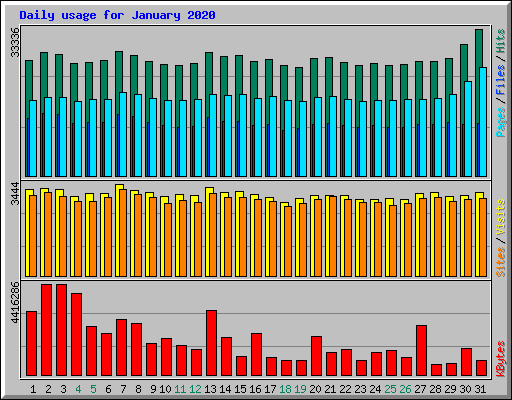512x400 pixels.
Task: Click the red KBytes bar for day 20
Action: 316,356
